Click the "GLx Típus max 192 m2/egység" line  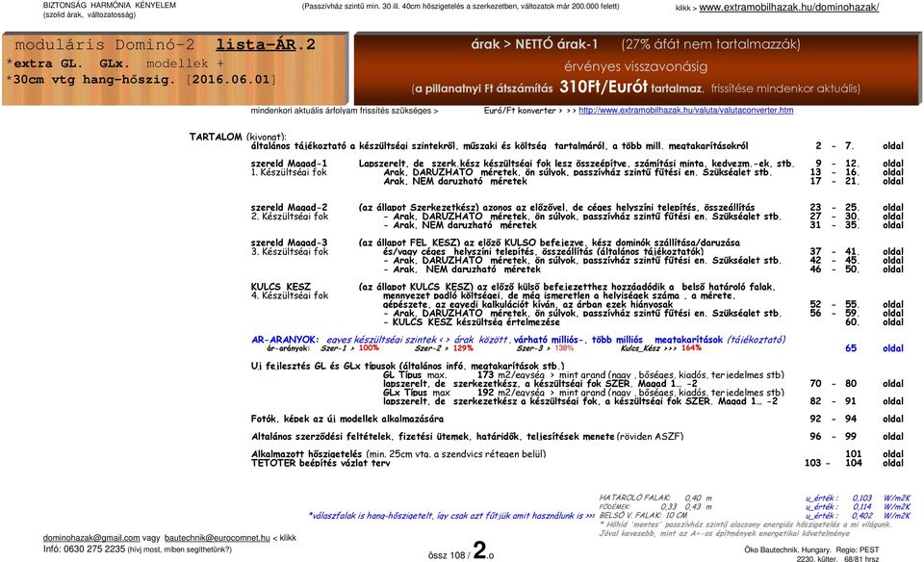(583, 393)
